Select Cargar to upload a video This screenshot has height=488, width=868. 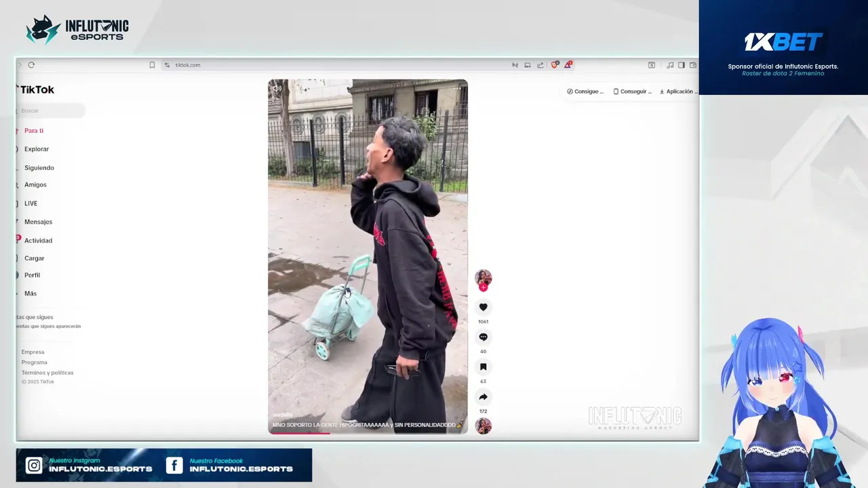click(x=34, y=258)
